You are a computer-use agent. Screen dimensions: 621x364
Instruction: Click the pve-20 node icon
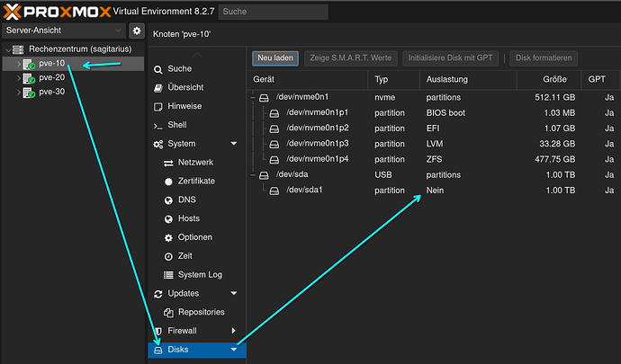(29, 78)
